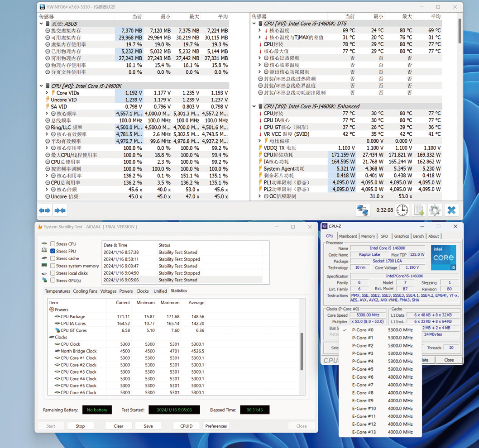479x448 pixels.
Task: Open CPU-Z Mainboard tab
Action: pyautogui.click(x=348, y=236)
